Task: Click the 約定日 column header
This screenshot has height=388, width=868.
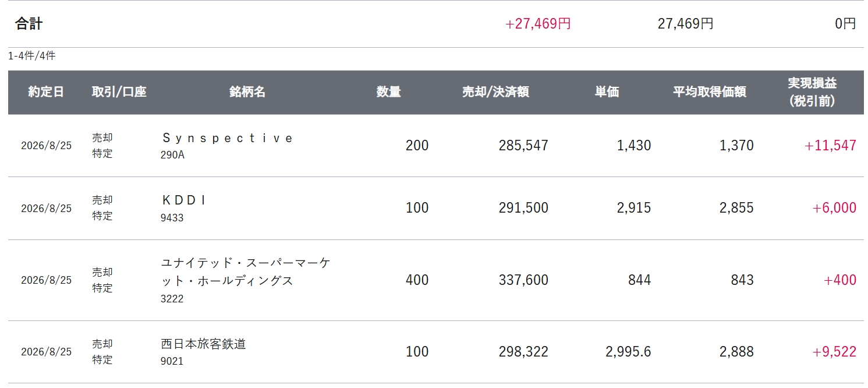Action: 46,92
